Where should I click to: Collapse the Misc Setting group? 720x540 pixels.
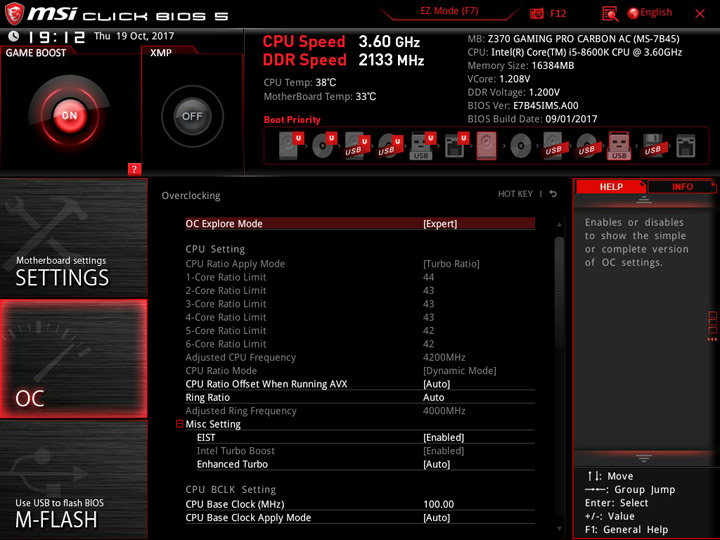(x=180, y=424)
